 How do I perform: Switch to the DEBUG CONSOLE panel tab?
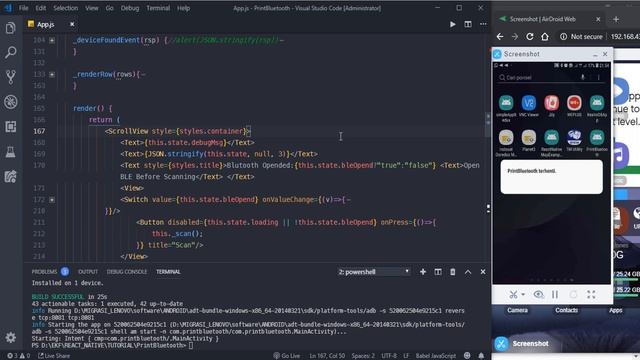(127, 272)
